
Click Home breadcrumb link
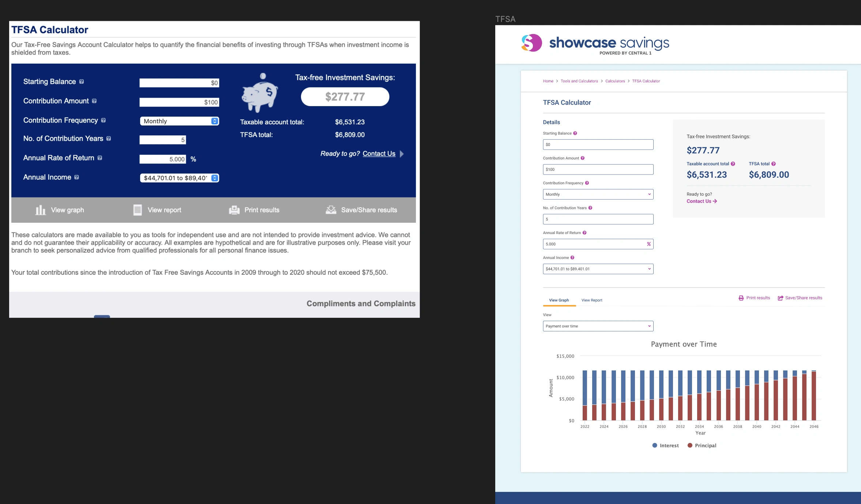click(548, 81)
